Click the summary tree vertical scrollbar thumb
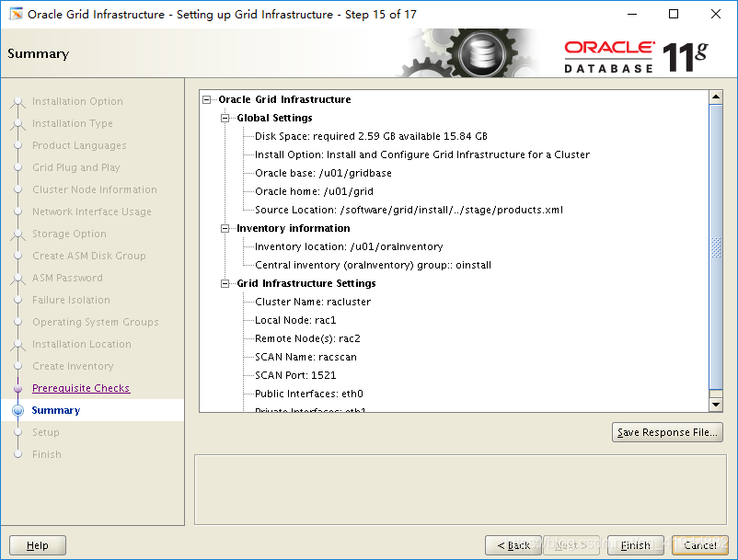Screen dimensions: 738x560 pos(716,247)
